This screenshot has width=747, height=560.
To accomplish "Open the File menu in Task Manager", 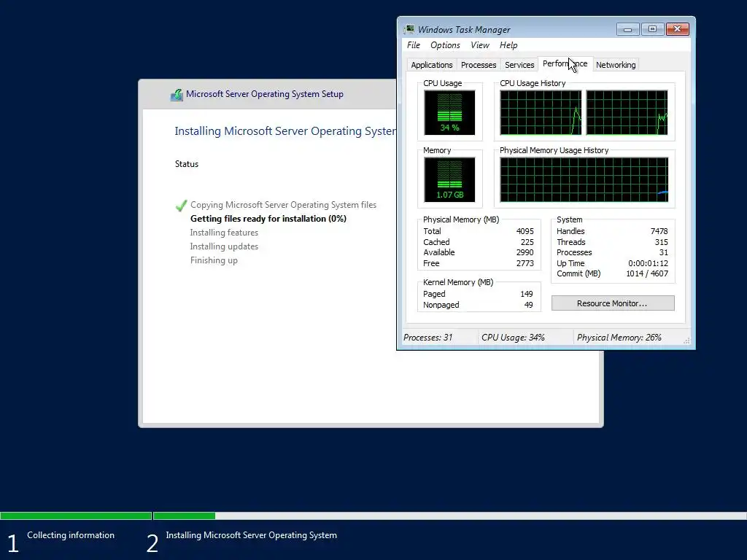I will pyautogui.click(x=413, y=45).
